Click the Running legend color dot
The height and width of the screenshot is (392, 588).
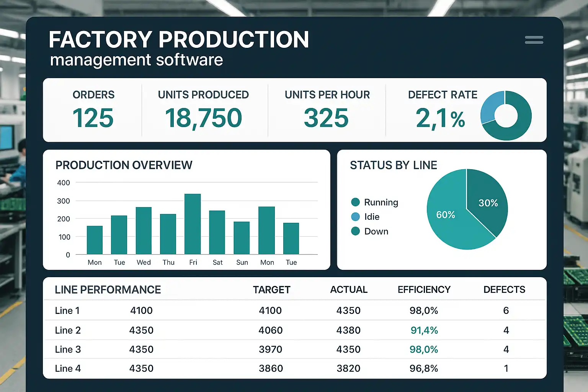(355, 202)
